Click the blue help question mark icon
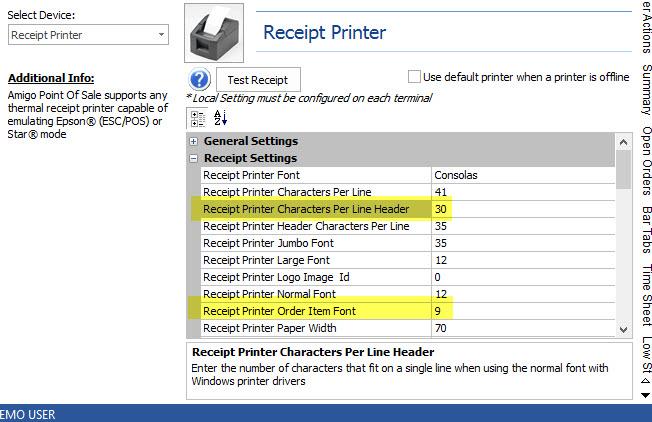Viewport: 652px width, 422px height. [199, 80]
